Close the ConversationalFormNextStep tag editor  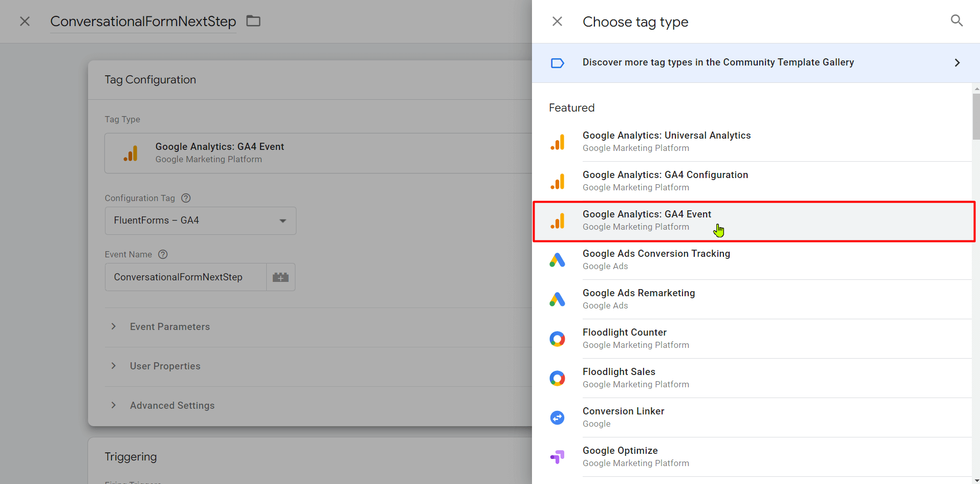25,21
